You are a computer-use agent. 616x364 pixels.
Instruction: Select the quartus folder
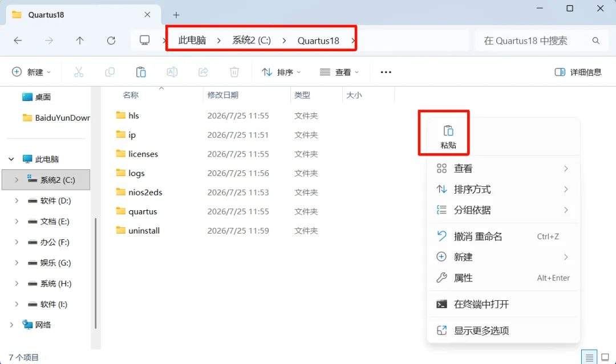click(x=137, y=212)
